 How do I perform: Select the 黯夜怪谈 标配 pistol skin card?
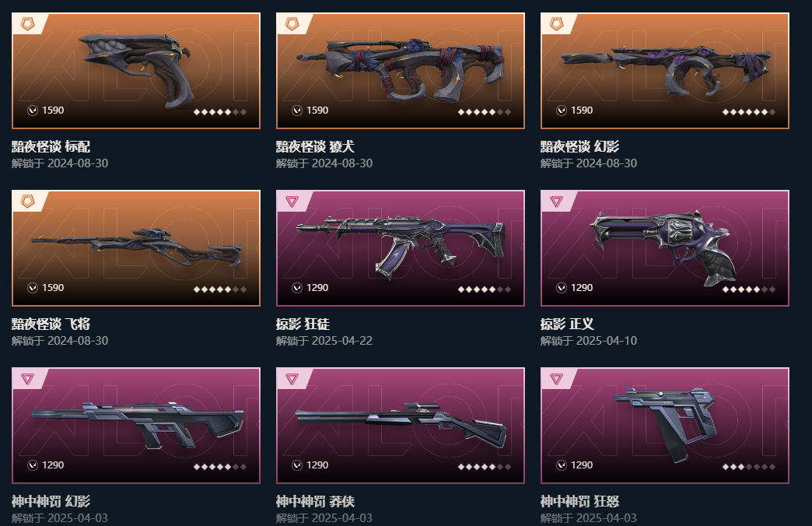pos(136,71)
